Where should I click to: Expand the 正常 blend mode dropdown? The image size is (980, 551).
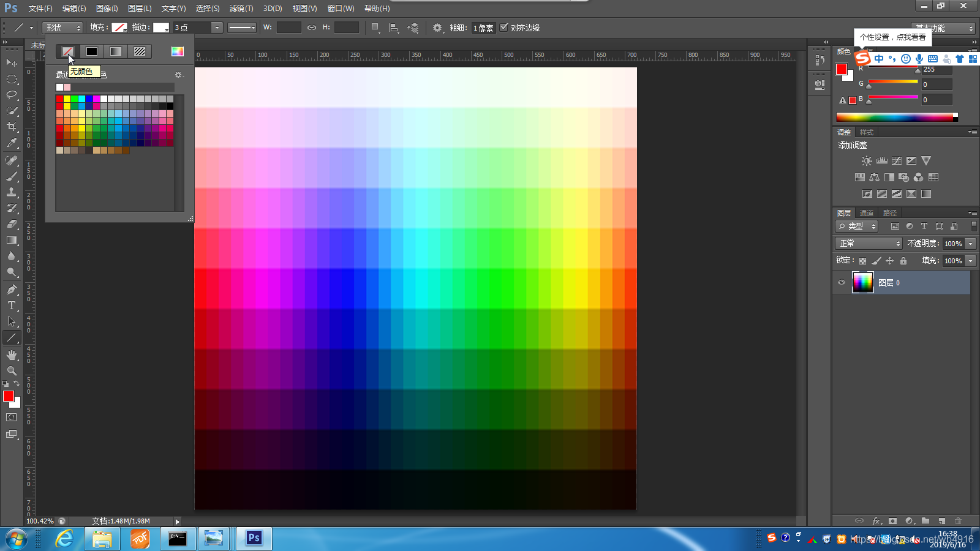(x=869, y=244)
